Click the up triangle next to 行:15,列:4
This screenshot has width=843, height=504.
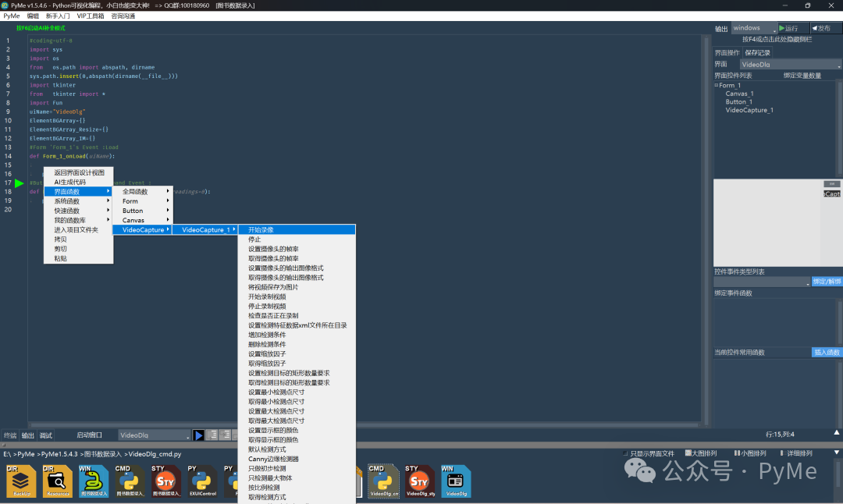pos(837,432)
